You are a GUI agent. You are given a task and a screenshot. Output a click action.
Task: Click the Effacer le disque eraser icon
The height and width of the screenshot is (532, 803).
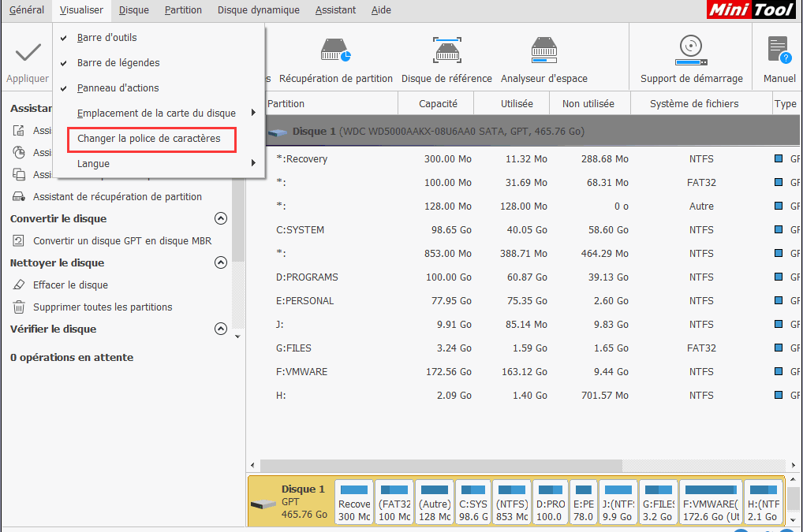coord(19,285)
